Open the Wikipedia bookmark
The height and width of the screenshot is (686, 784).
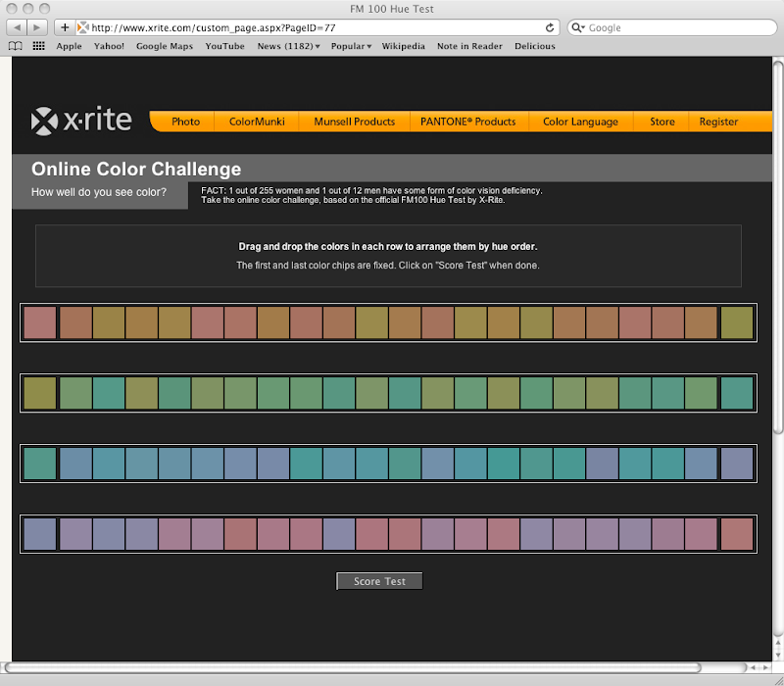tap(404, 46)
